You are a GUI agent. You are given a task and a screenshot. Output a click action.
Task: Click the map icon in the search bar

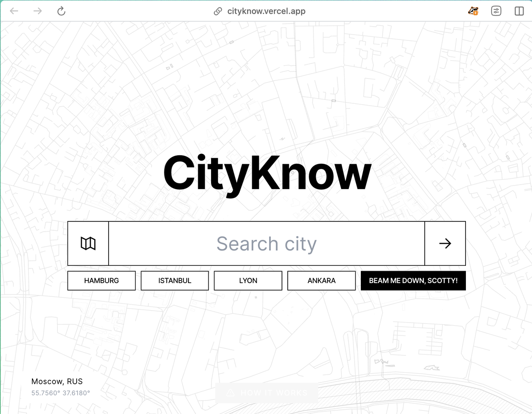pyautogui.click(x=88, y=243)
